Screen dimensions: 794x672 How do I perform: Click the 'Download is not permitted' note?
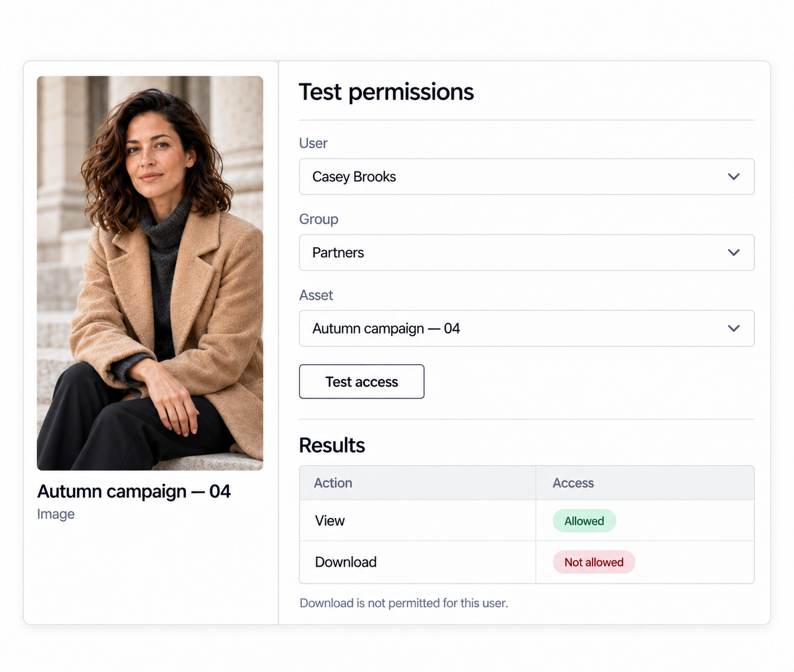tap(404, 603)
